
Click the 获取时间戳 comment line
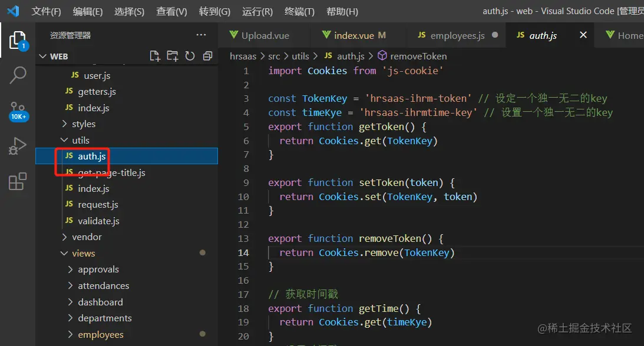coord(303,294)
